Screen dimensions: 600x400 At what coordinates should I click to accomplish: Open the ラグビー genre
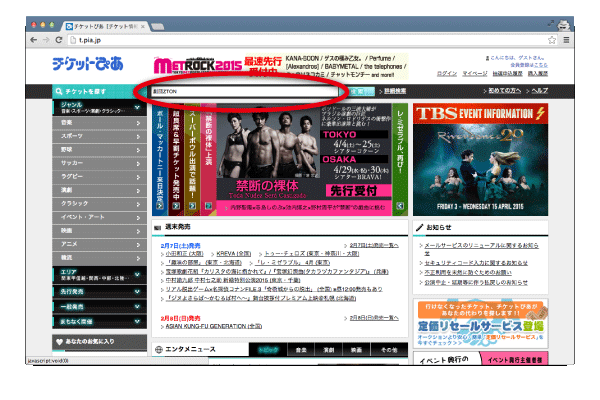pyautogui.click(x=99, y=177)
